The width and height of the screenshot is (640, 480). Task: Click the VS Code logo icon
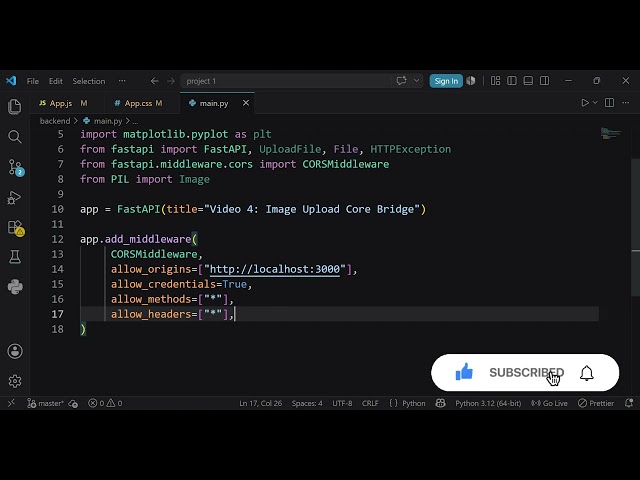pos(11,81)
